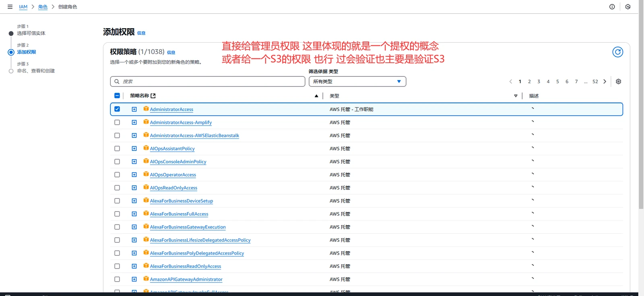
Task: Expand AlexaForBusinessPolyDelegatedAccessPolicy details
Action: 134,253
